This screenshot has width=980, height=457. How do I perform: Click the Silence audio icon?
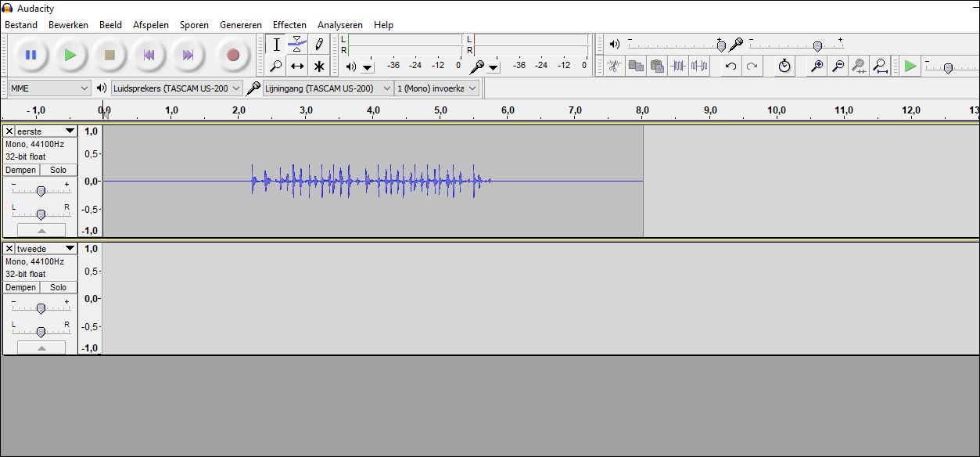tap(699, 66)
